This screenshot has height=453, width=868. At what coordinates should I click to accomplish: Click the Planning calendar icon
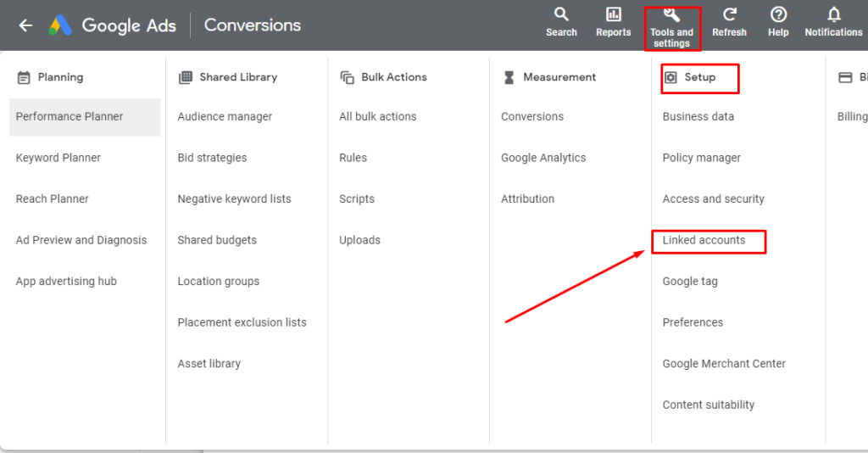pos(23,77)
